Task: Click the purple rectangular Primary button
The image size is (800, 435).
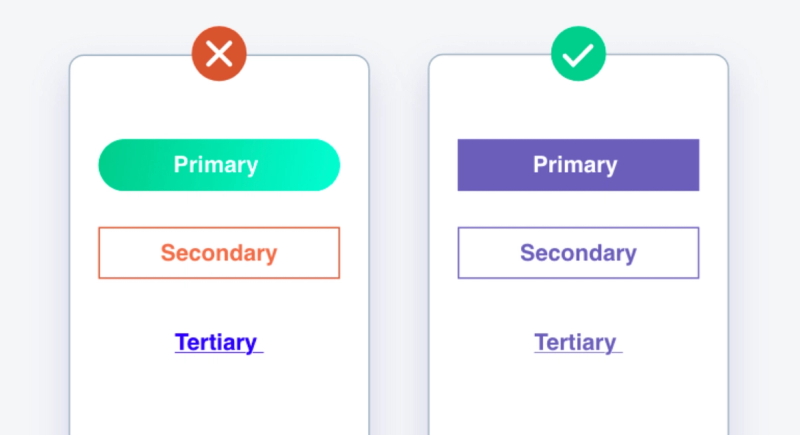Action: coord(578,165)
